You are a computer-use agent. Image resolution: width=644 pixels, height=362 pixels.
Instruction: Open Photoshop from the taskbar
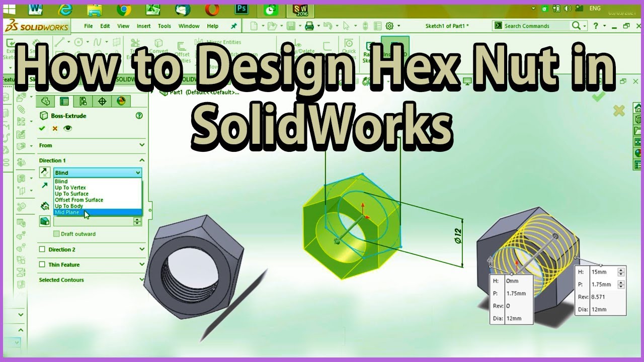pos(243,10)
